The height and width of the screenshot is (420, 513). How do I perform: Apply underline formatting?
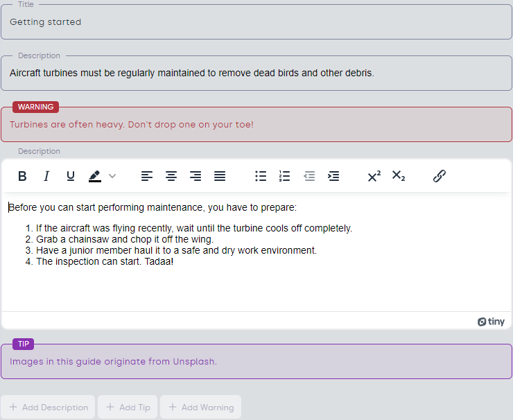[x=71, y=176]
